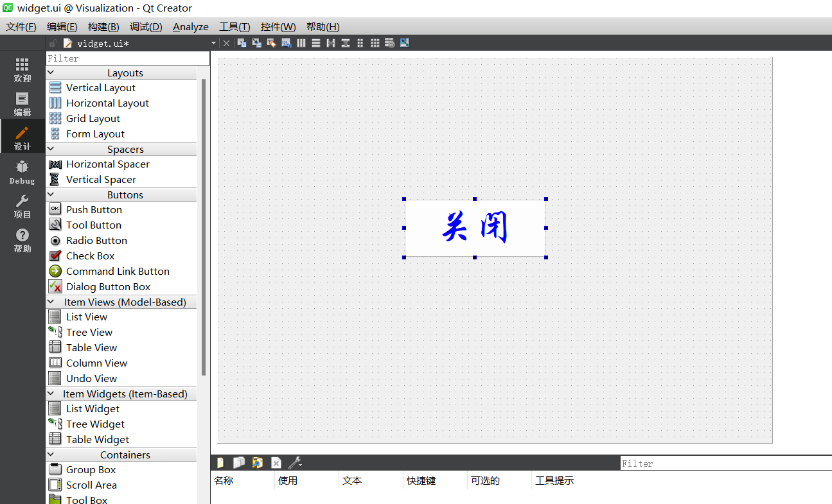Collapse the Item Views (Model-Based) category
The width and height of the screenshot is (832, 504).
(x=51, y=302)
